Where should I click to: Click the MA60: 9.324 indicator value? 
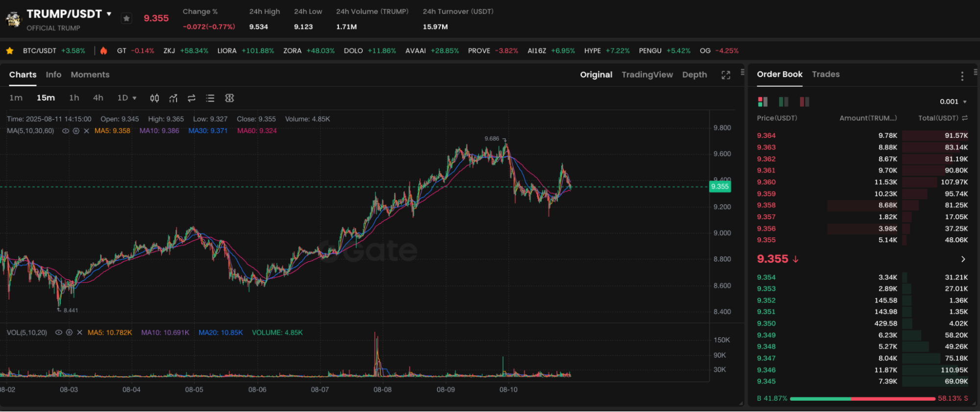(257, 131)
